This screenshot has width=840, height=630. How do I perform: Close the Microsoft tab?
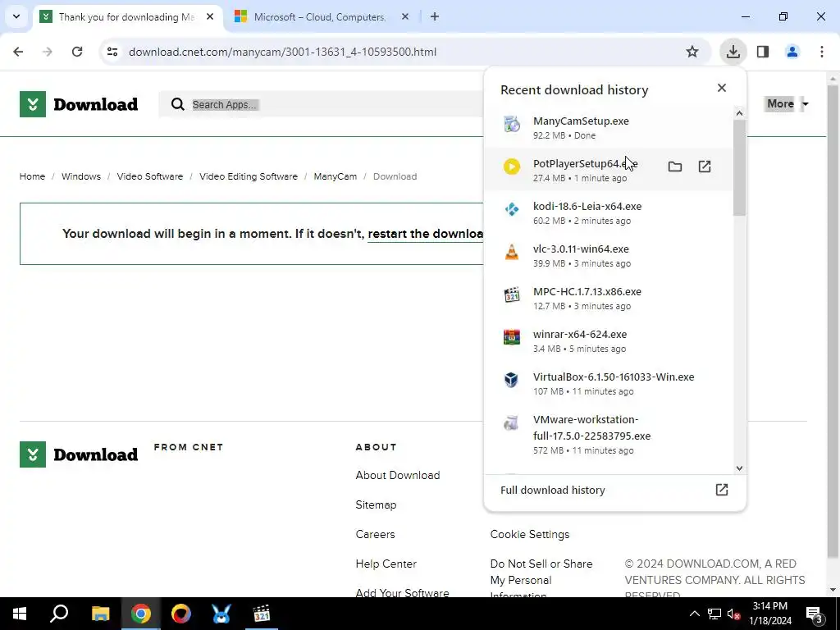(x=405, y=17)
